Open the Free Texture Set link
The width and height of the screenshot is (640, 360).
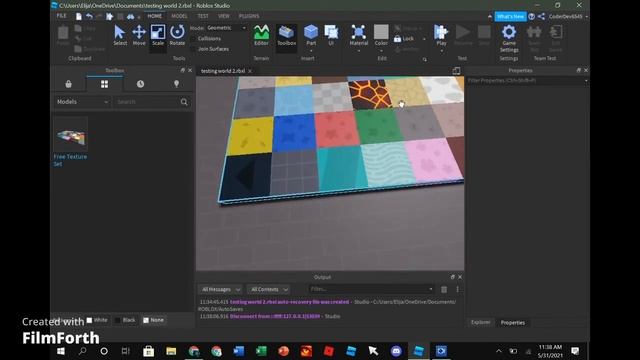pyautogui.click(x=70, y=160)
